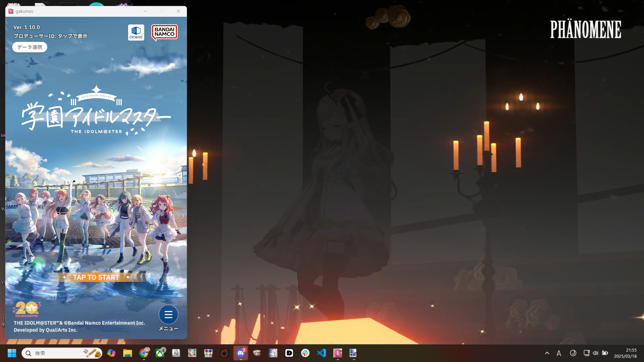Launch Copilot from the taskbar

(x=111, y=353)
